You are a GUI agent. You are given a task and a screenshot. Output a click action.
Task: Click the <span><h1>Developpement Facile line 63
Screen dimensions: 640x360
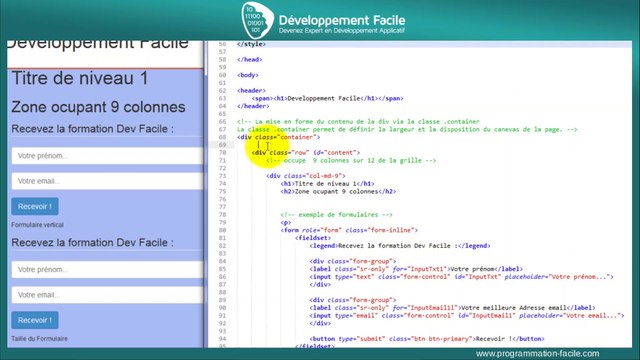point(327,98)
